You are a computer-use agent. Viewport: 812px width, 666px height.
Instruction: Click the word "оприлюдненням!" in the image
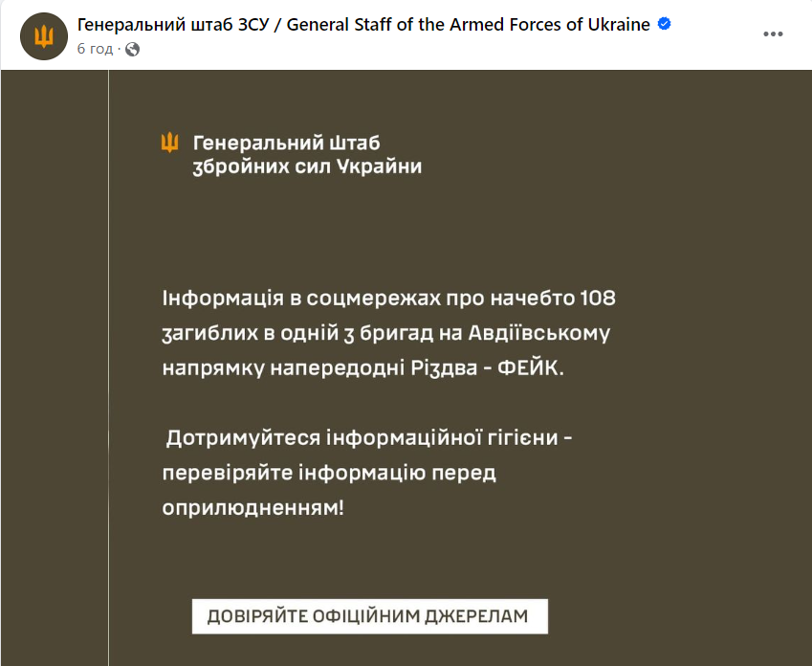[252, 507]
